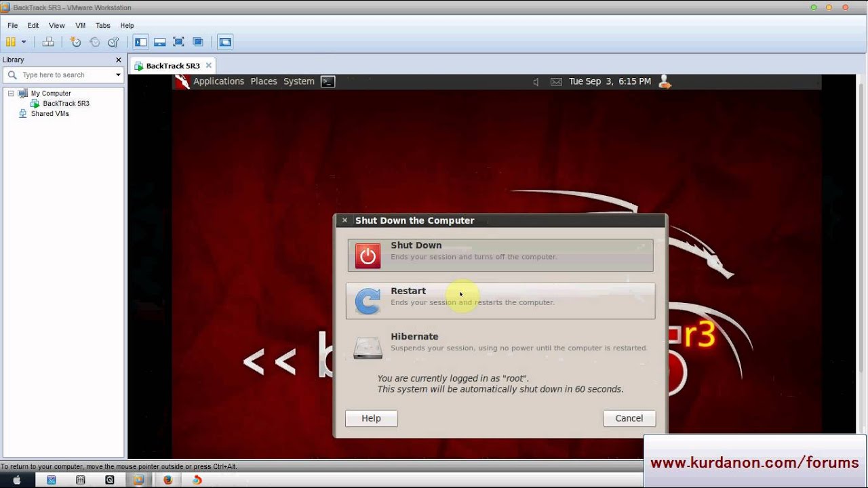Open the System menu in BackTrack
868x488 pixels.
(x=299, y=81)
